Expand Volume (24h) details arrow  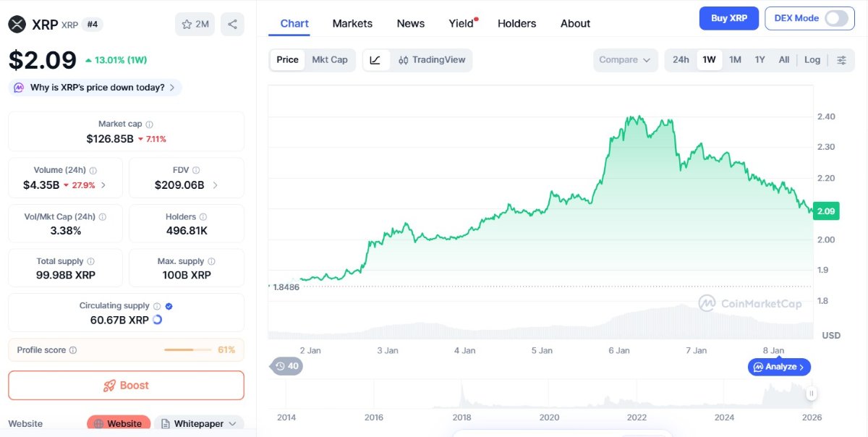click(x=103, y=185)
